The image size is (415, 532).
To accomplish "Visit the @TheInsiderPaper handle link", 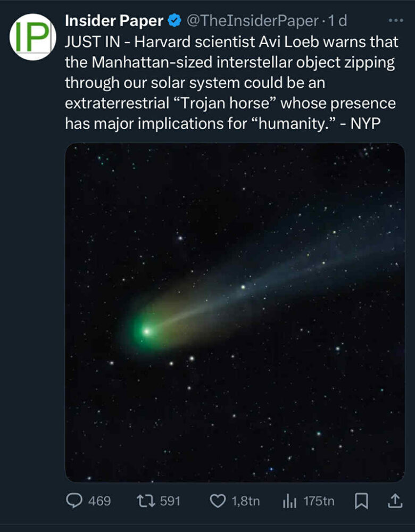I will click(253, 21).
